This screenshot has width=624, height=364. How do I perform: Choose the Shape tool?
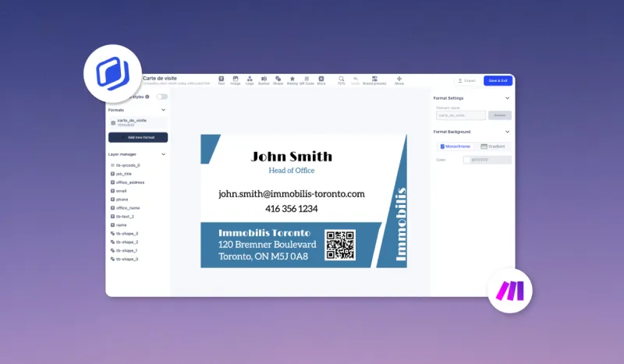[278, 80]
